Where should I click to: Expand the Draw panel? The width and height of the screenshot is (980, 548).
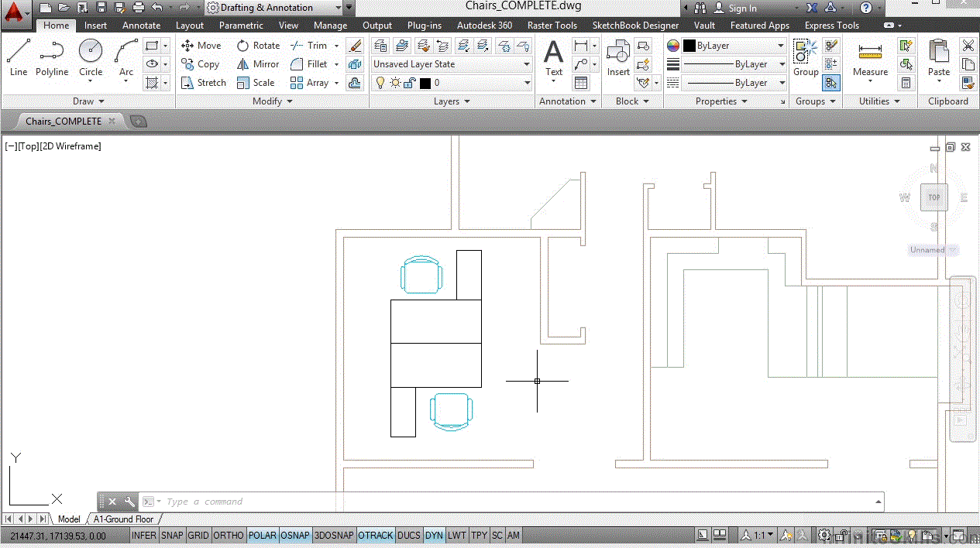(x=88, y=101)
